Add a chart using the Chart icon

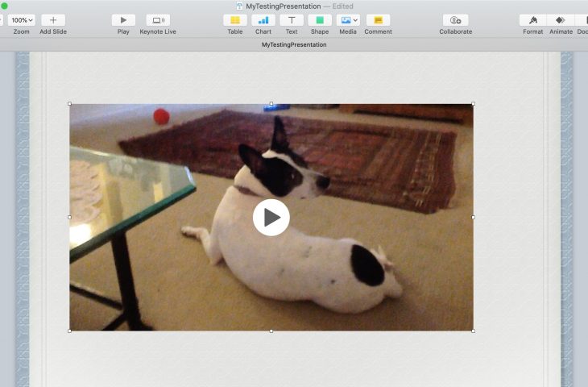263,20
